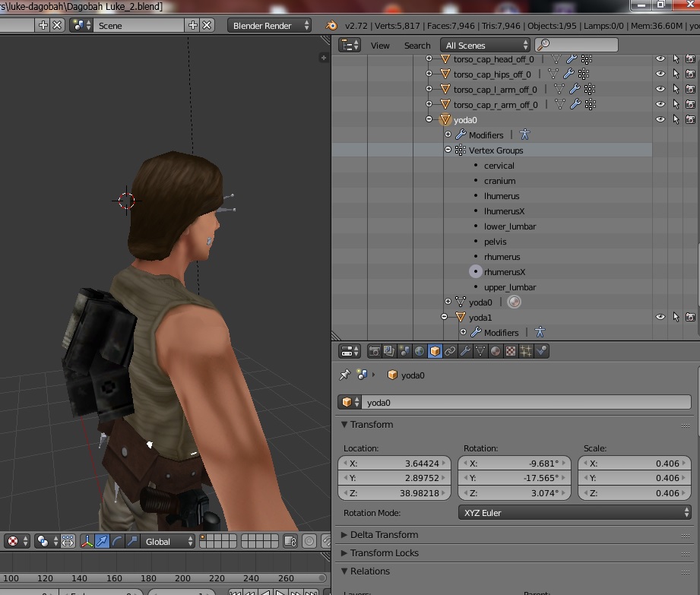The height and width of the screenshot is (595, 700).
Task: Click vertex groups icon on torso_cap_head_off_0 row
Action: [587, 59]
